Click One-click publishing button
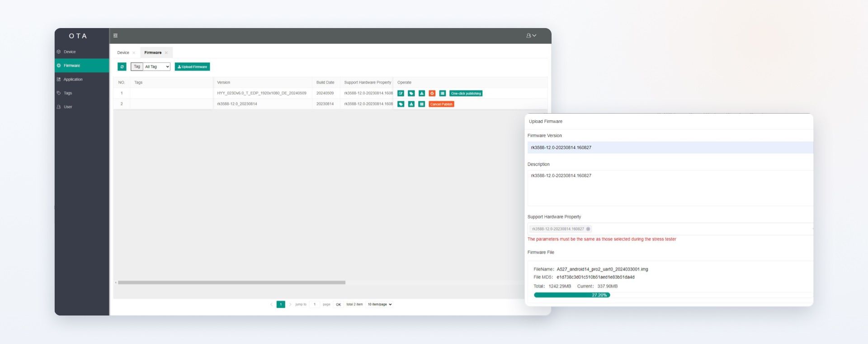868x344 pixels. pyautogui.click(x=466, y=93)
